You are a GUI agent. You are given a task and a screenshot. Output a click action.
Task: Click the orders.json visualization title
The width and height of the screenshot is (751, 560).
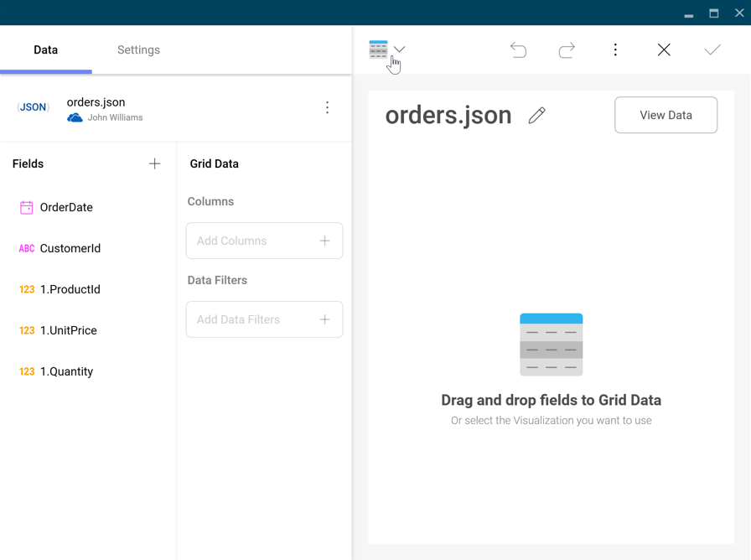point(448,116)
